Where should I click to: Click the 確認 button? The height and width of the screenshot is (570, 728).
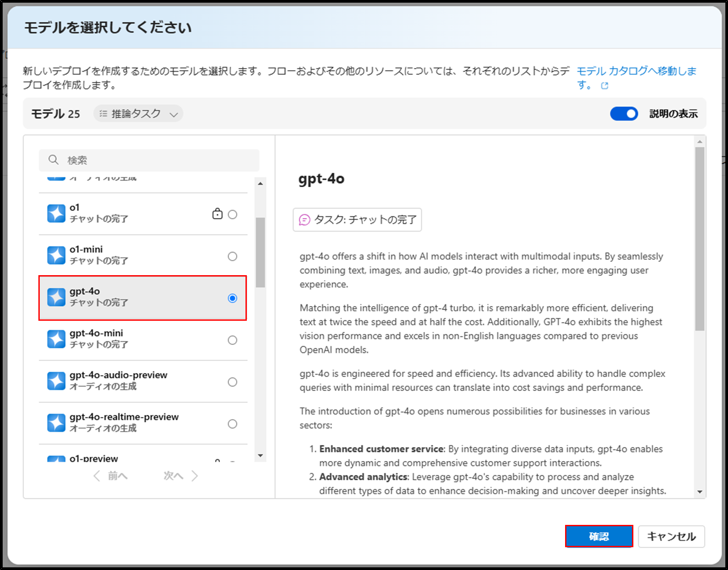coord(599,536)
